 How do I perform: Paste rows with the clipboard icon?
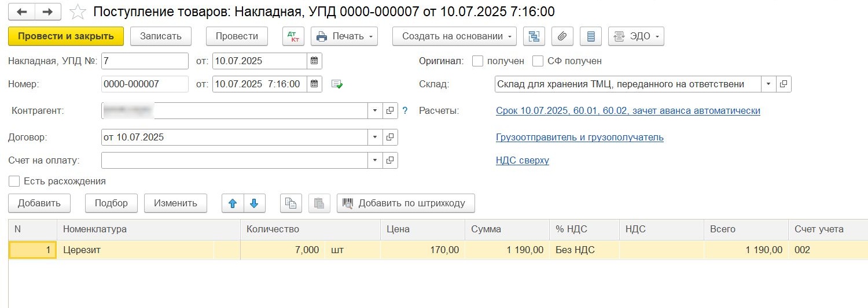(319, 203)
